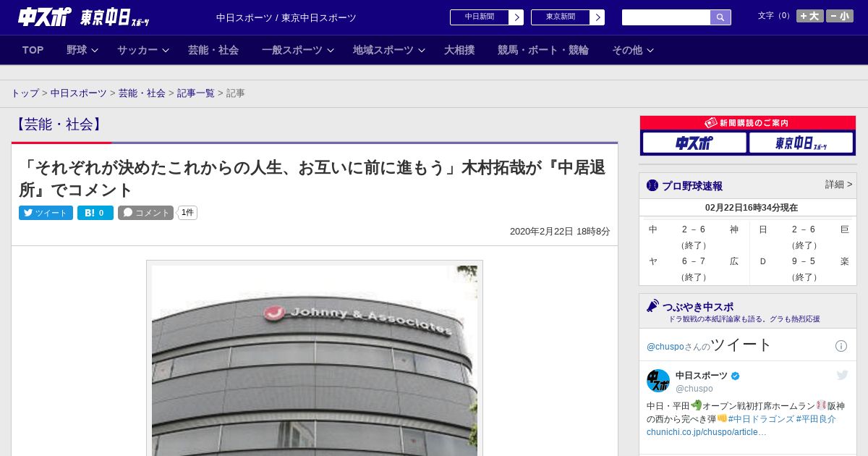Open 競馬・ボート・競輪 navigation item

543,50
